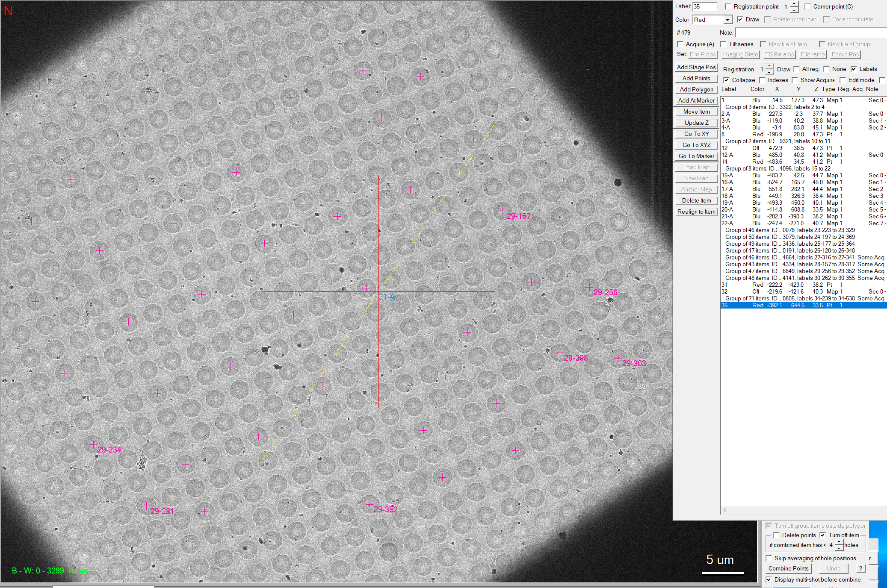Viewport: 887px width, 588px height.
Task: Select the magenta point marker labeled 29-167
Action: (x=502, y=211)
